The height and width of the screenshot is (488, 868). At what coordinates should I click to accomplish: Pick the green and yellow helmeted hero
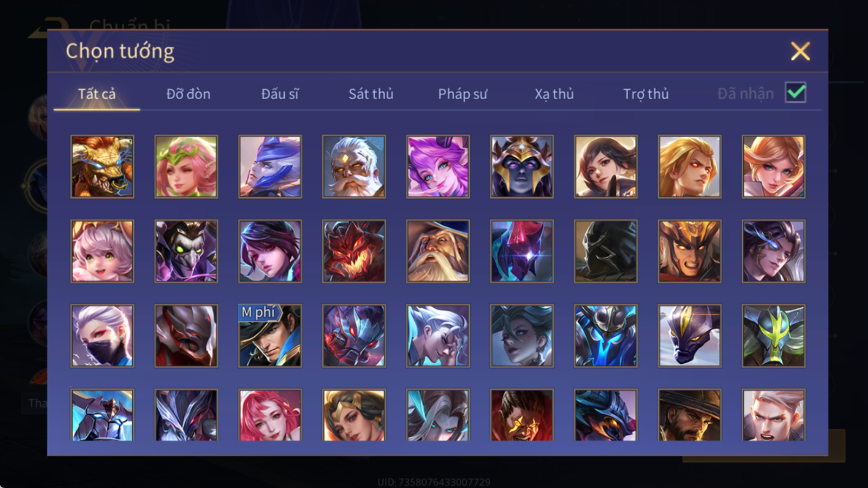(x=773, y=336)
